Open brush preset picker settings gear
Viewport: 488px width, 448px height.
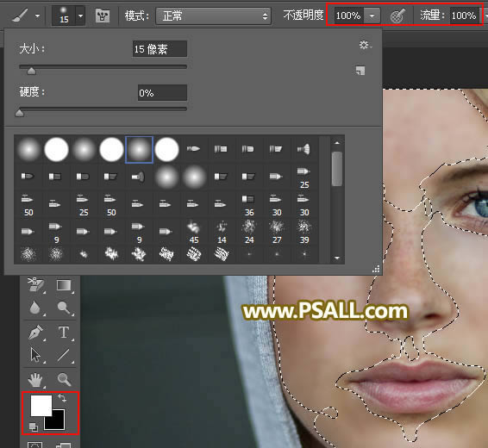tap(365, 45)
